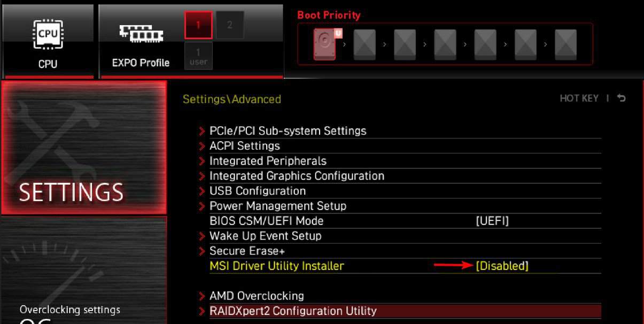Screen dimensions: 644x324
Task: Change MSI Driver Utility Installer Disabled value
Action: (502, 266)
